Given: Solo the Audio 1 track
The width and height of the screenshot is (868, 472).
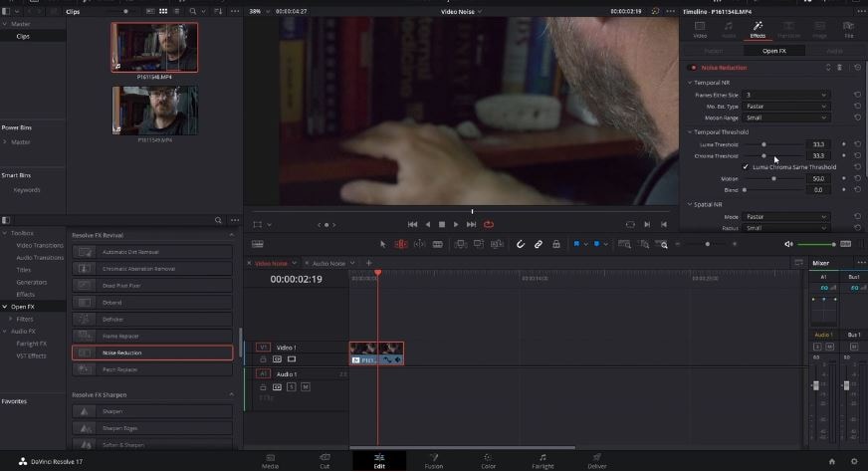Looking at the screenshot, I should point(292,386).
